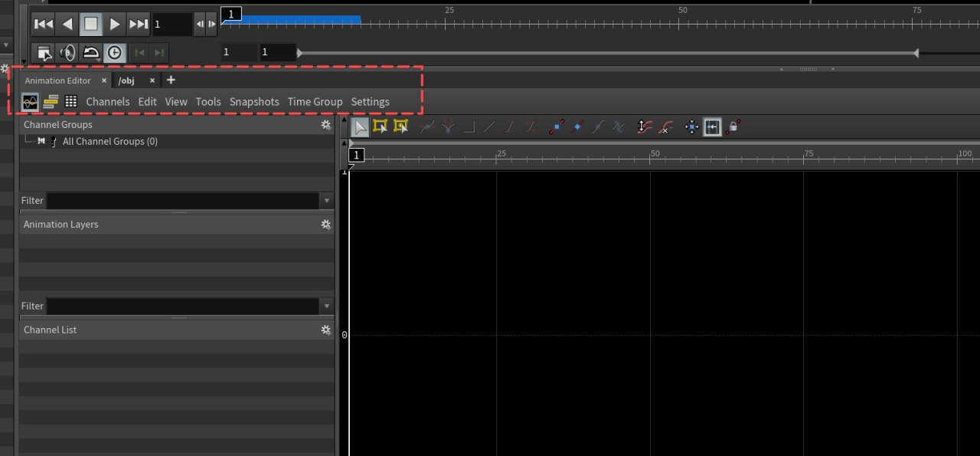
Task: Go to next keyframe button
Action: point(158,53)
